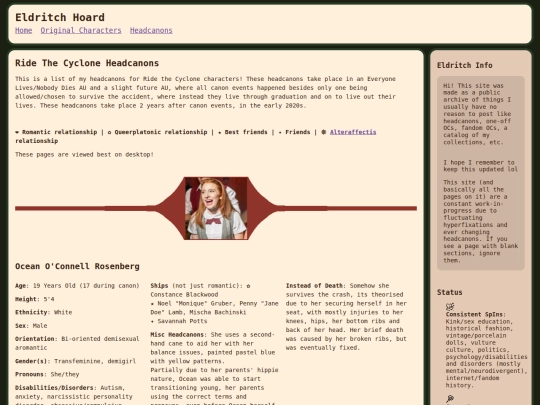
Task: Click the Disabilities/Disorders label
Action: 54,388
